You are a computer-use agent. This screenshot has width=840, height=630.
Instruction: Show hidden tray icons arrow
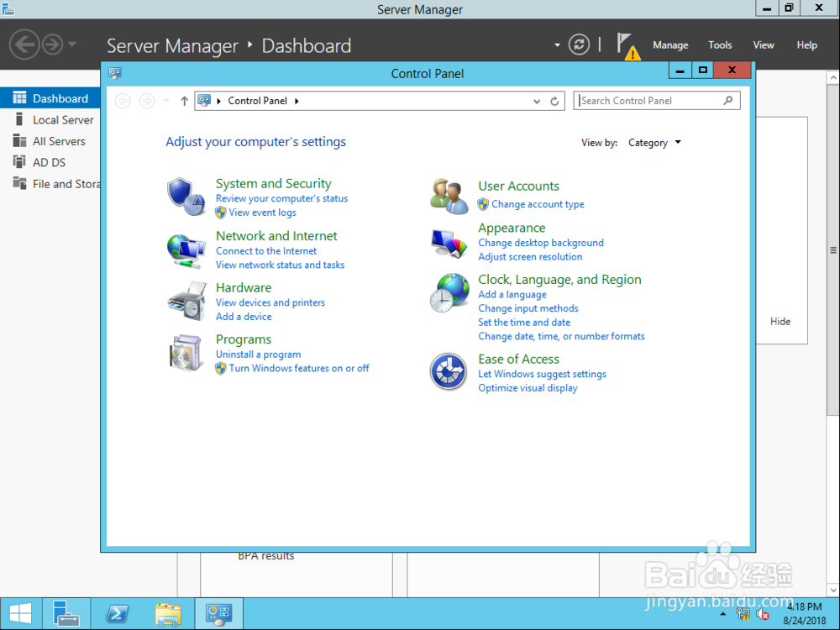click(x=723, y=614)
